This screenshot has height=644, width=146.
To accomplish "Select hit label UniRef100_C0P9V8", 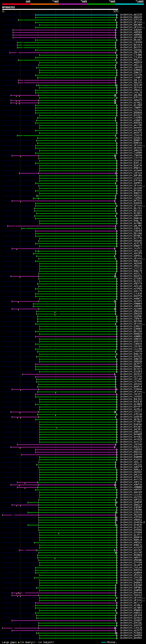I will click(x=131, y=42).
